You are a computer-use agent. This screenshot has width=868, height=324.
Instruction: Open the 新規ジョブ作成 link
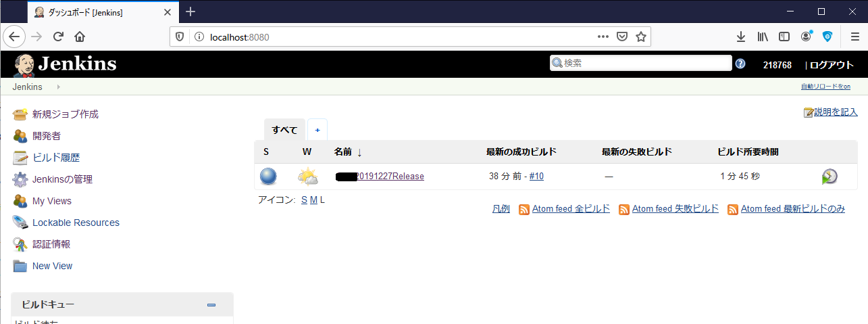tap(66, 114)
